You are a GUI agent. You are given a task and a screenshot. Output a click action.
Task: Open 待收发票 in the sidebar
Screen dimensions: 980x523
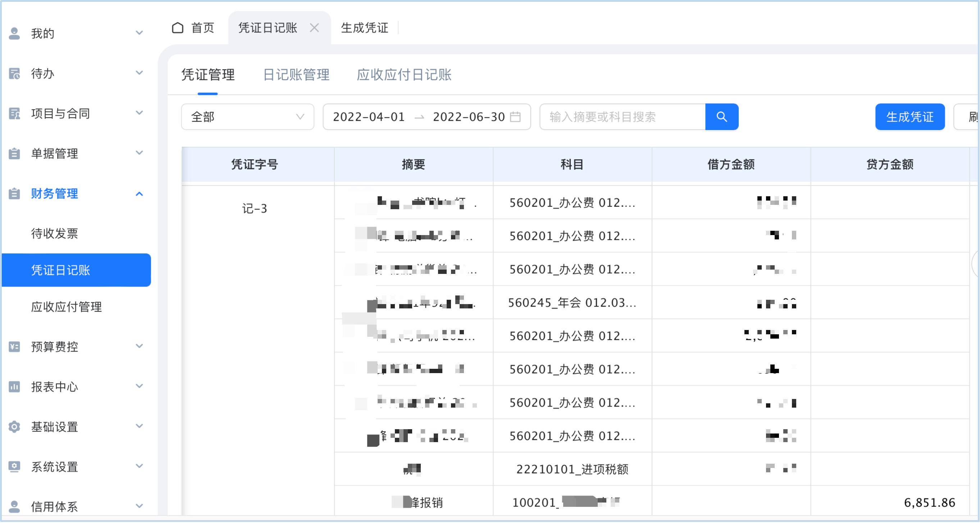click(54, 233)
